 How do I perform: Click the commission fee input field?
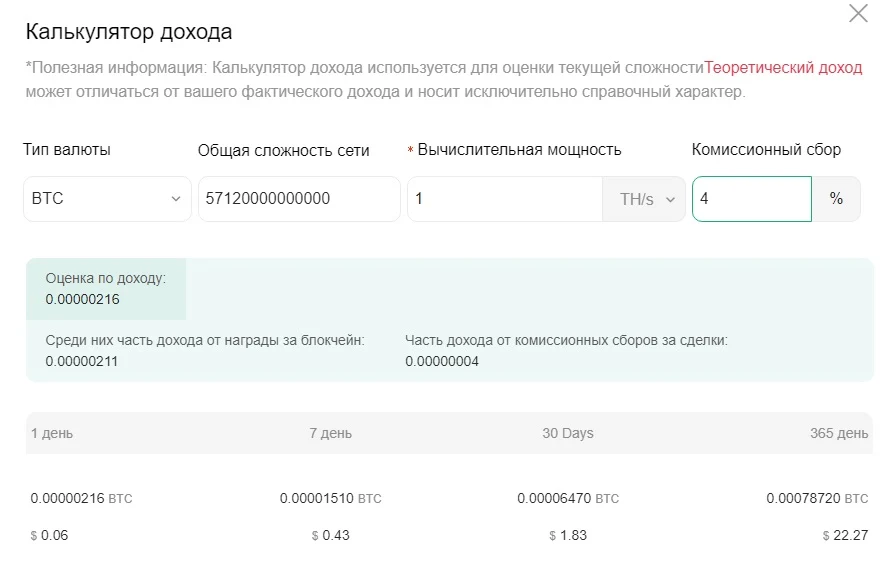(x=752, y=199)
